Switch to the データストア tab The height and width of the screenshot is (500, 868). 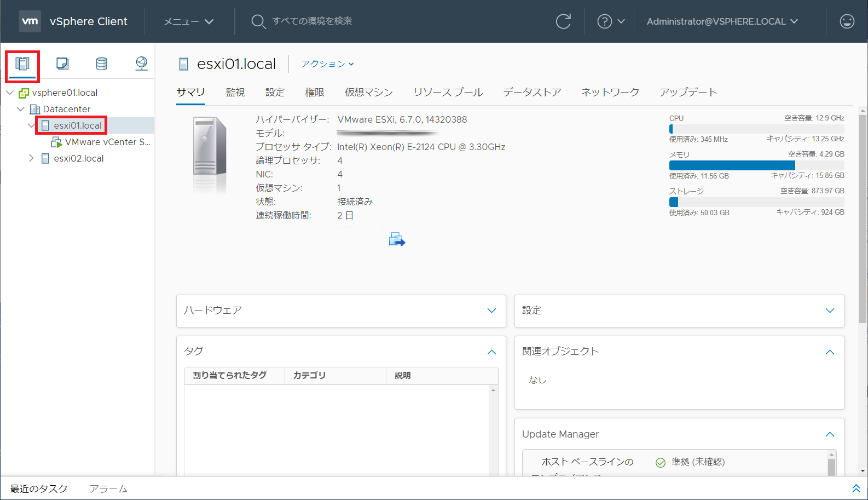click(532, 92)
